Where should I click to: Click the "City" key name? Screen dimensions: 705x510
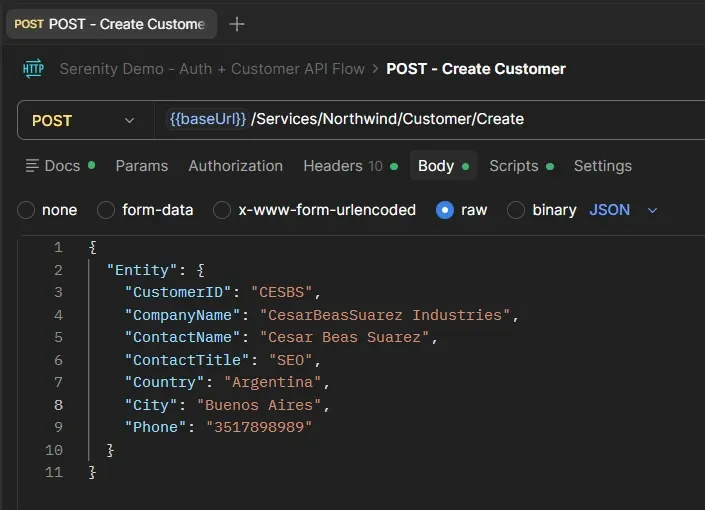pyautogui.click(x=151, y=405)
